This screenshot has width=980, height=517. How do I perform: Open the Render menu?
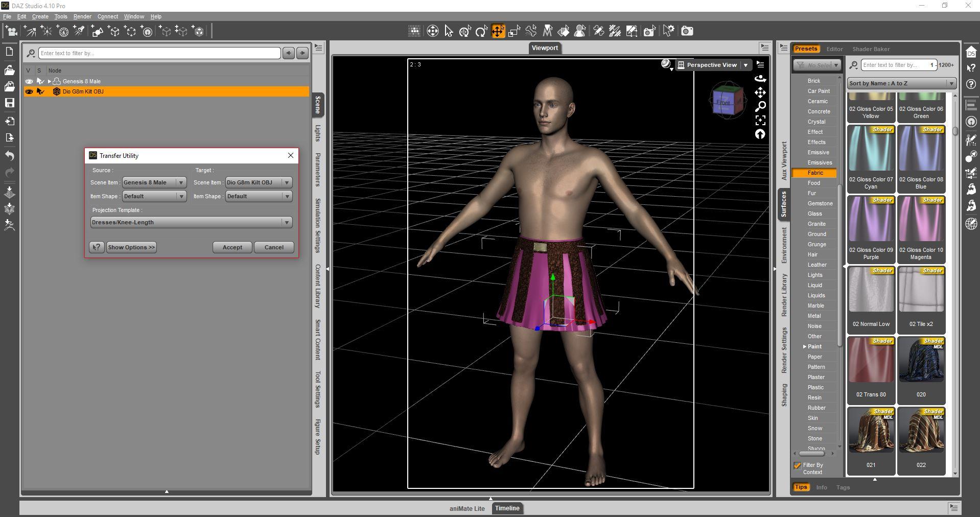82,16
